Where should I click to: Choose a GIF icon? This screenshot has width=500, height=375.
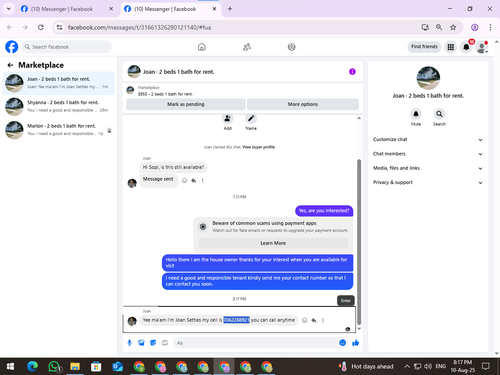point(165,343)
